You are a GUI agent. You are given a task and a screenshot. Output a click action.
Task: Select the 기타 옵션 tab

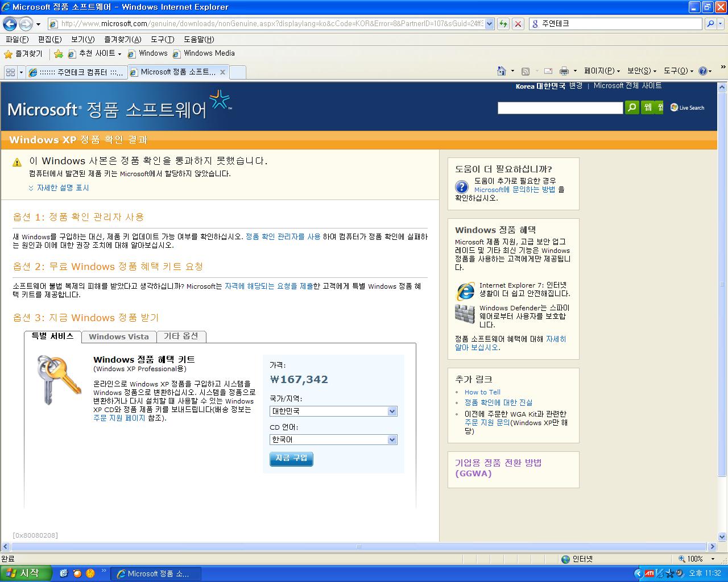[181, 336]
